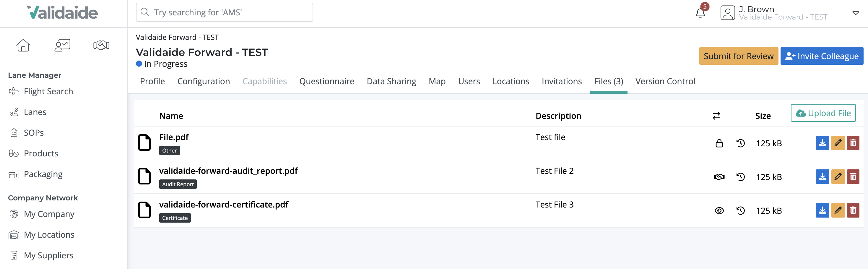Open the dashboard presenter icon

click(x=62, y=45)
